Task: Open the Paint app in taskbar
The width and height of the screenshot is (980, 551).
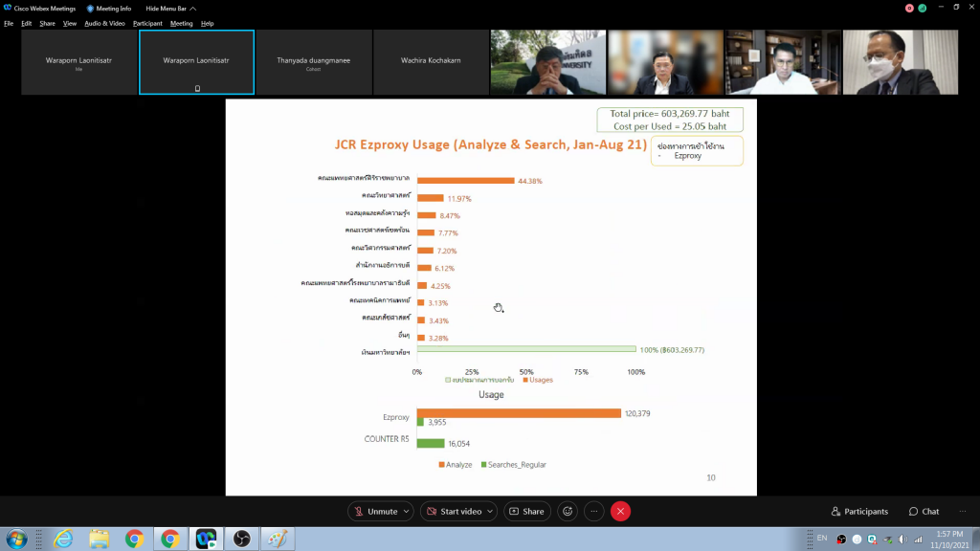Action: (277, 540)
